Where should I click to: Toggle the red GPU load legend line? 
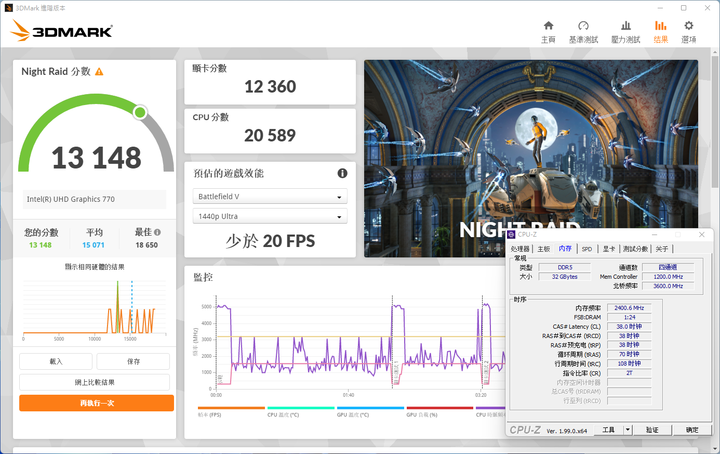(439, 407)
